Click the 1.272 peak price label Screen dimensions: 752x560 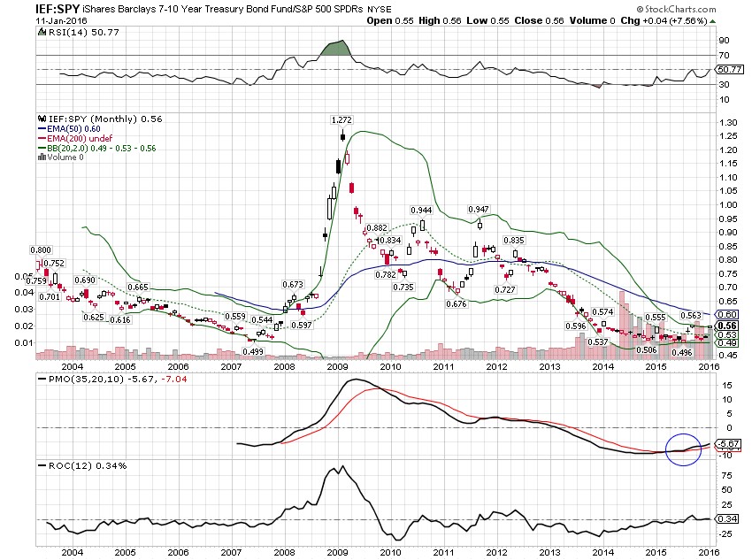pos(341,119)
